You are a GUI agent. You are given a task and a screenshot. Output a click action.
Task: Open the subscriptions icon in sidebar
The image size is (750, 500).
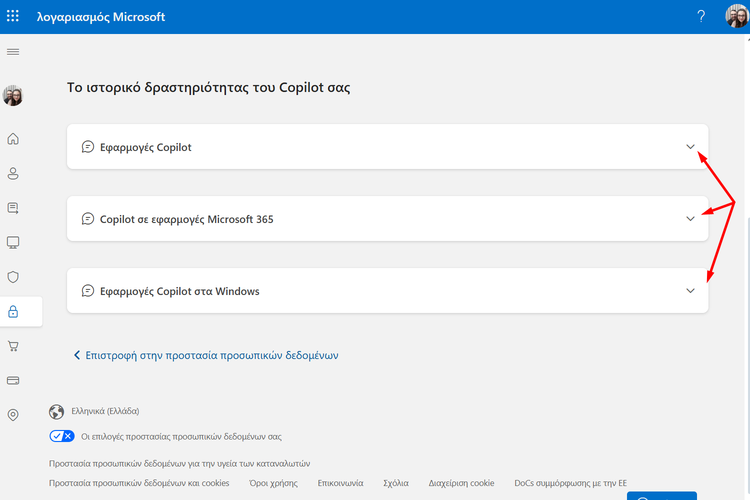coord(13,208)
